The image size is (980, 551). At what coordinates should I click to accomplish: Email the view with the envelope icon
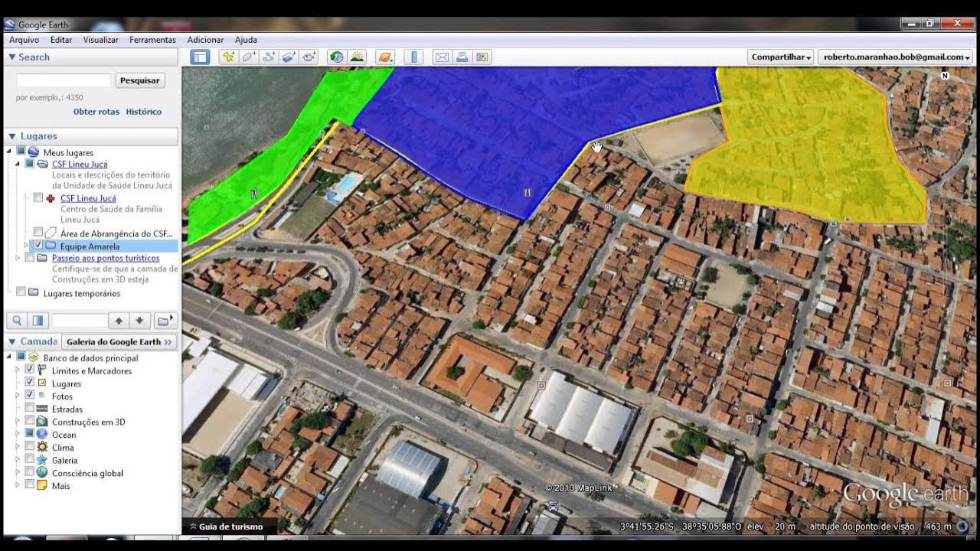442,57
